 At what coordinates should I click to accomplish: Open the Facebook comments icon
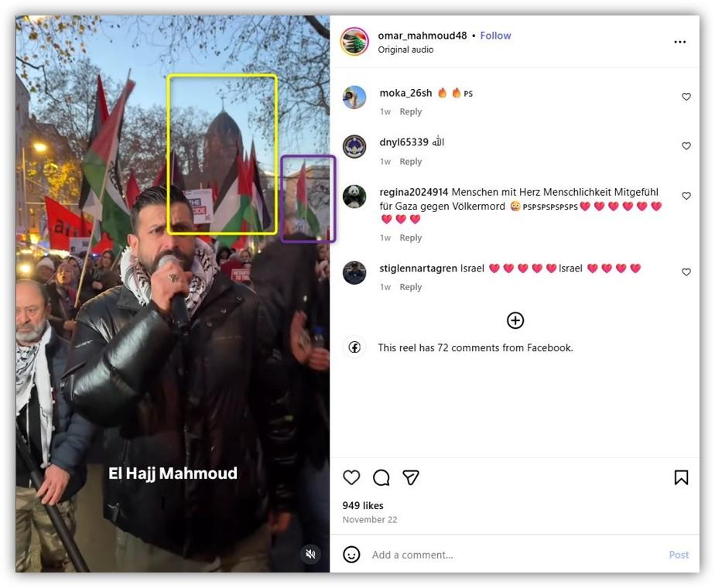tap(354, 347)
